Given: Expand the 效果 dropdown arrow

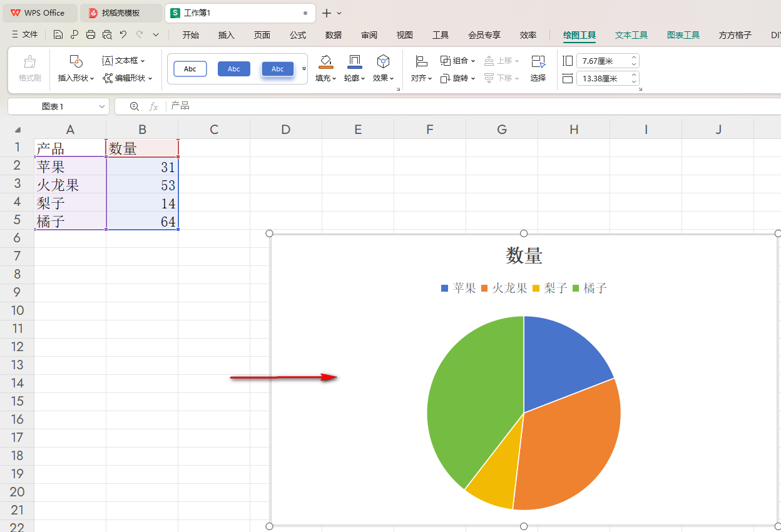Looking at the screenshot, I should tap(392, 78).
